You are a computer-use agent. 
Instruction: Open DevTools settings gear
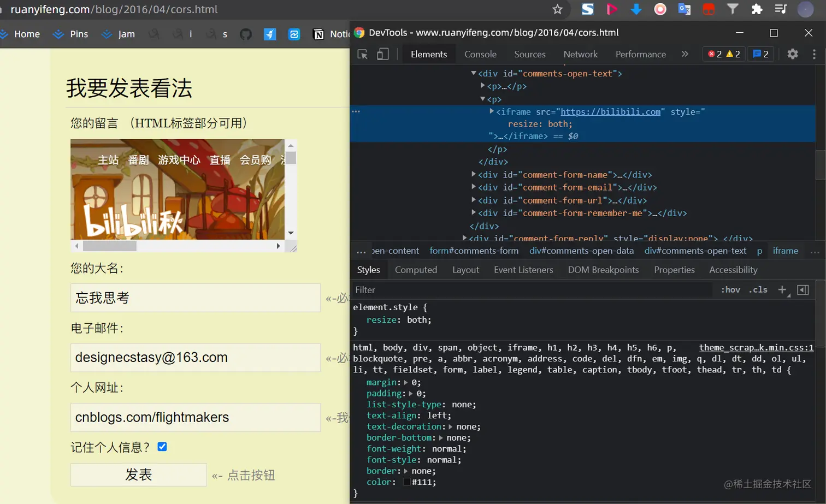pos(793,54)
